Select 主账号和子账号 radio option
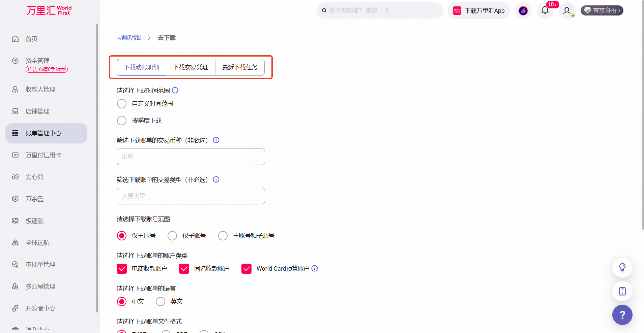644x333 pixels. (223, 236)
